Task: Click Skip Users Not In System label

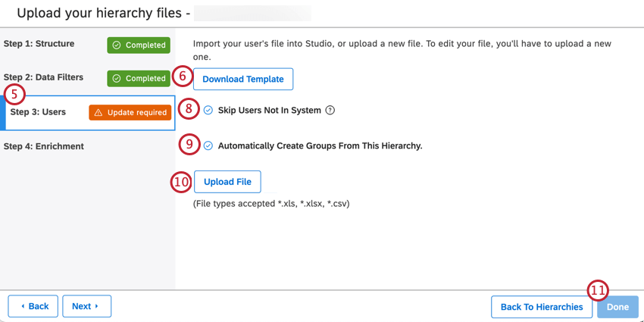Action: [x=269, y=110]
